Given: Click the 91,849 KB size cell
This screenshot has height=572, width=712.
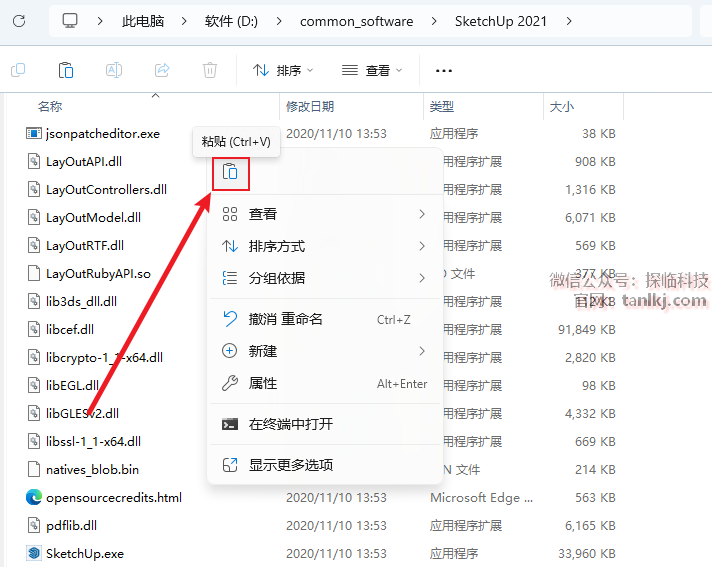Looking at the screenshot, I should (x=587, y=330).
